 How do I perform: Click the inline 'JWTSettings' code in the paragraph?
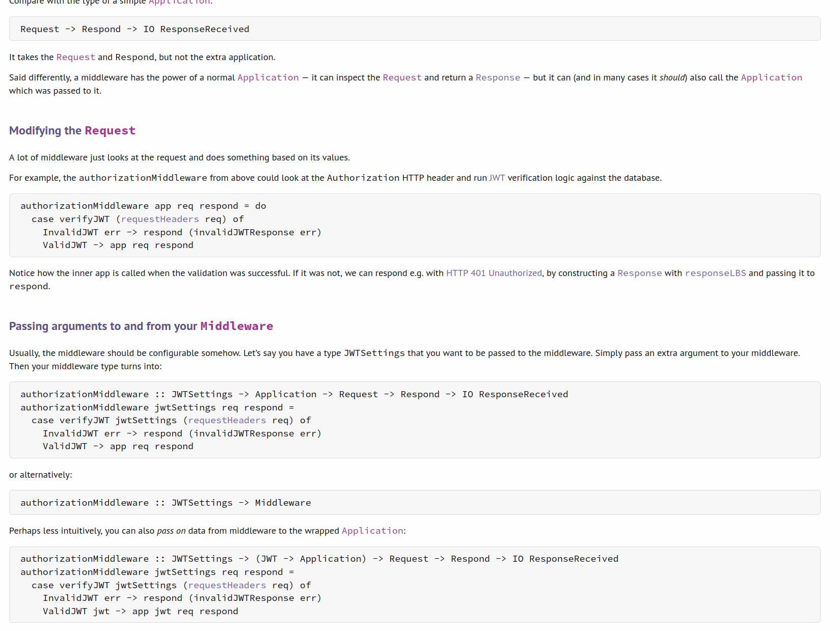pos(374,353)
